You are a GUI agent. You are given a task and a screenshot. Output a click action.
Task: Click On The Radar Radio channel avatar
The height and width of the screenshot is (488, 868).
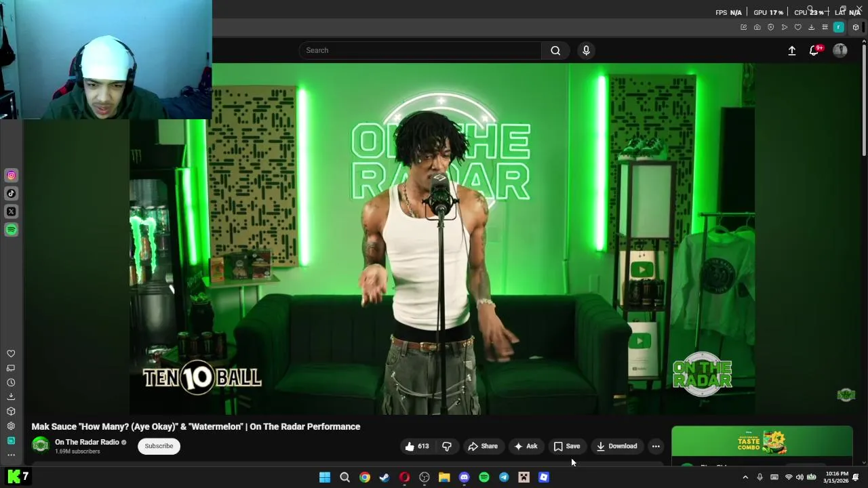(x=41, y=445)
